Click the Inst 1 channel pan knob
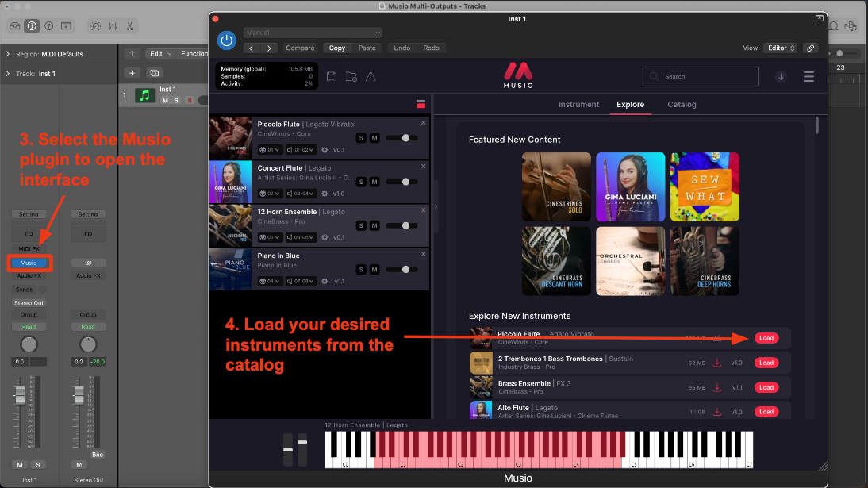The height and width of the screenshot is (488, 868). coord(29,344)
